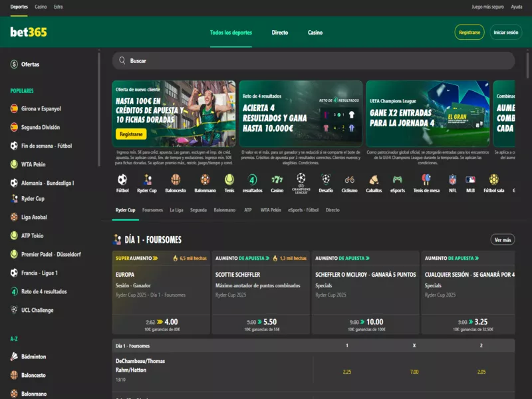
Task: Select the Tenis ball icon
Action: coord(229,180)
